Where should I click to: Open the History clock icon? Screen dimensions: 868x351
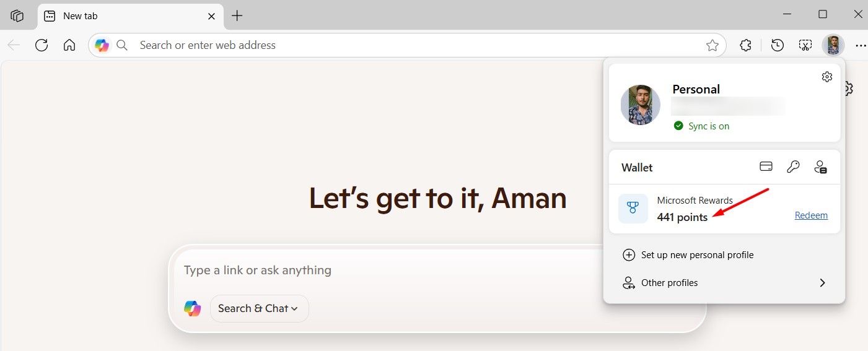click(777, 45)
